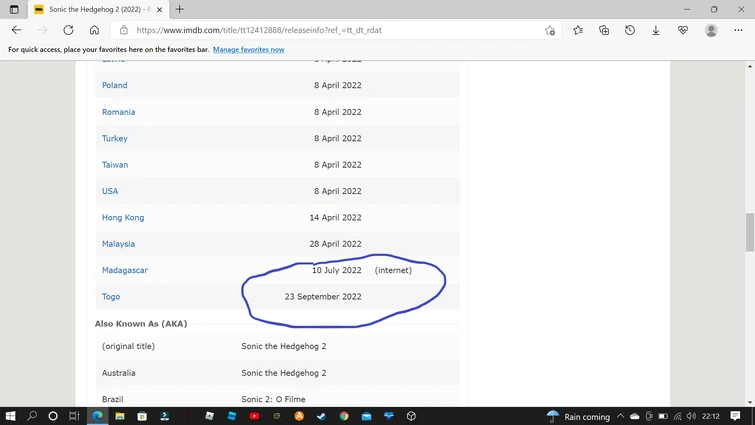The width and height of the screenshot is (755, 425).
Task: Open Cortana circle icon
Action: 53,416
